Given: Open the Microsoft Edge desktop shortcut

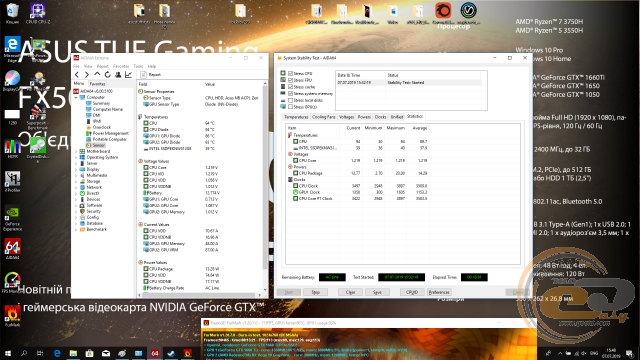Looking at the screenshot, I should click(12, 50).
